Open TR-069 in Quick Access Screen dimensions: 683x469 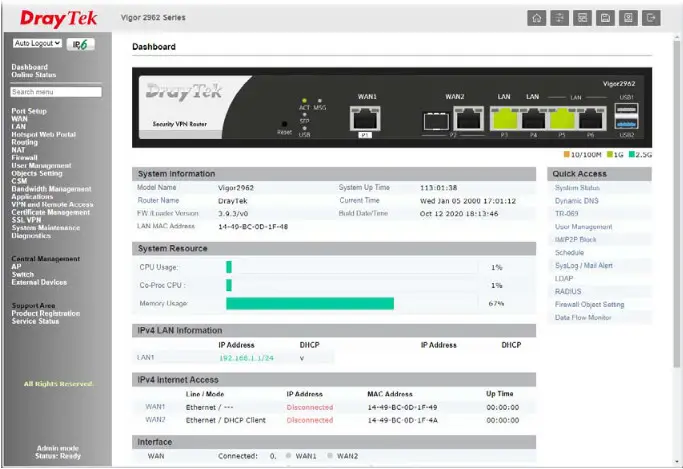(x=567, y=213)
